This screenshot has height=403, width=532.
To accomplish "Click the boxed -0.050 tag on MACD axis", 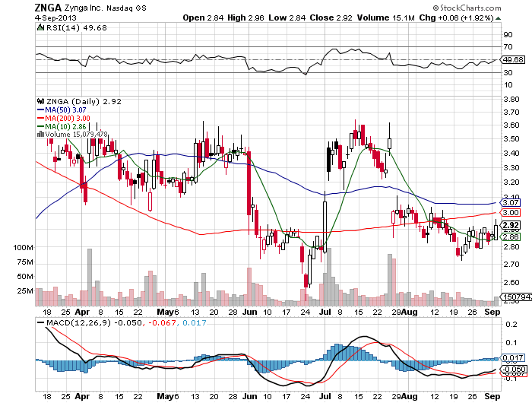I will (x=515, y=369).
